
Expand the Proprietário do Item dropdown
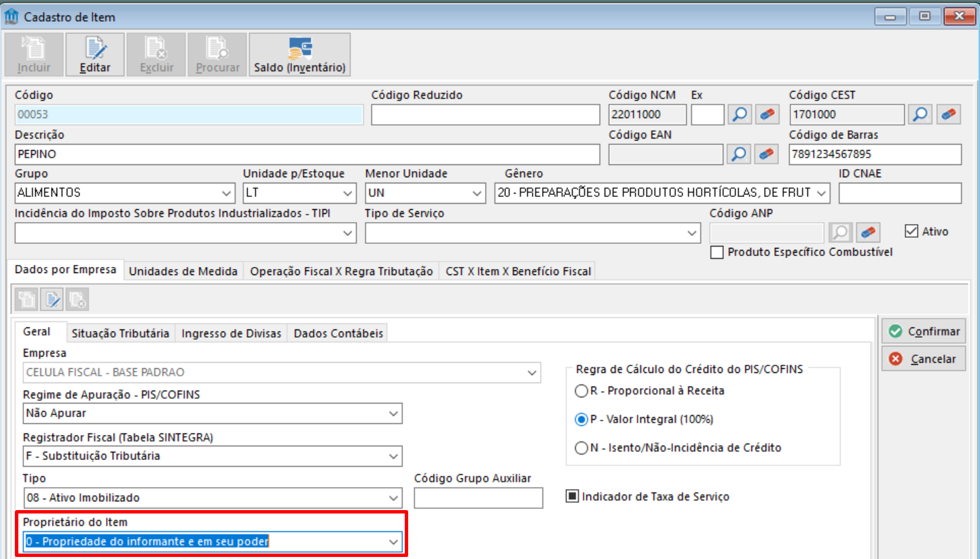393,541
